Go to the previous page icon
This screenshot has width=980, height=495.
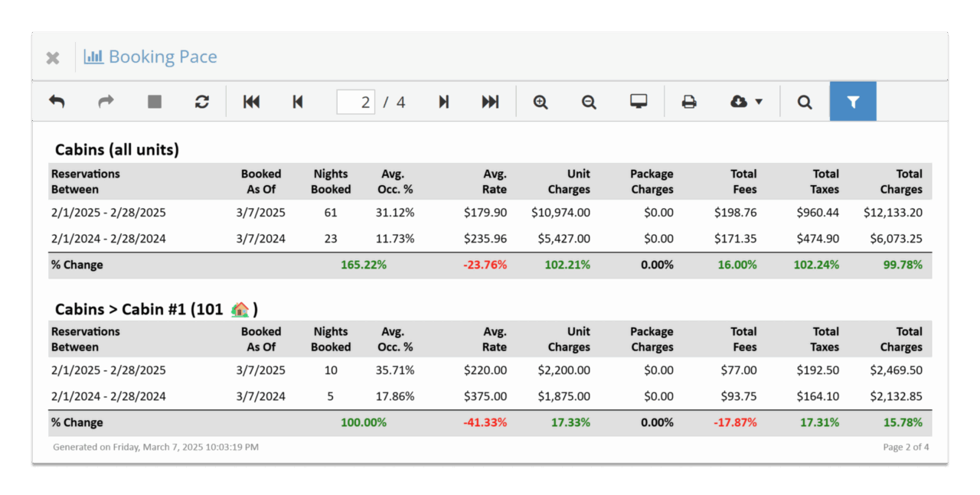tap(298, 101)
